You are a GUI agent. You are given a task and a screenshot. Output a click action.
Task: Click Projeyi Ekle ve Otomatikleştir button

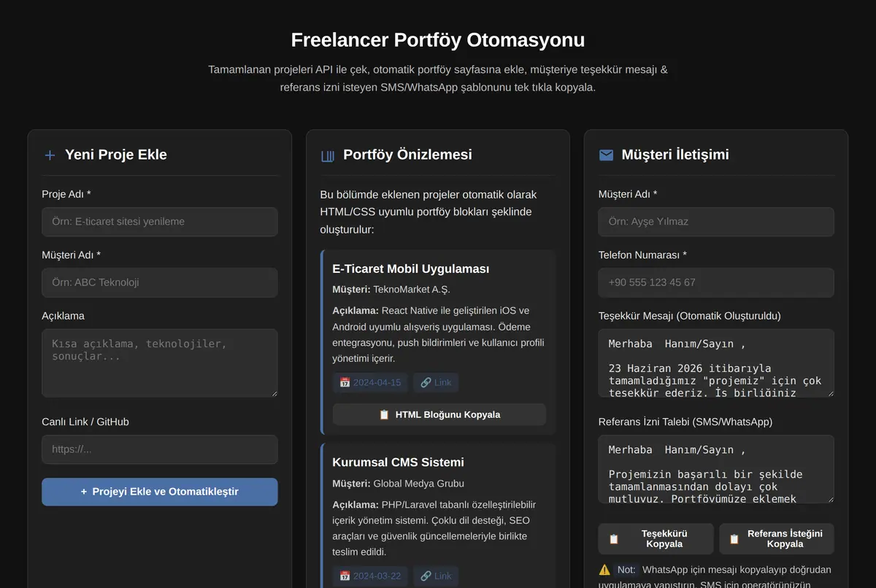(160, 492)
